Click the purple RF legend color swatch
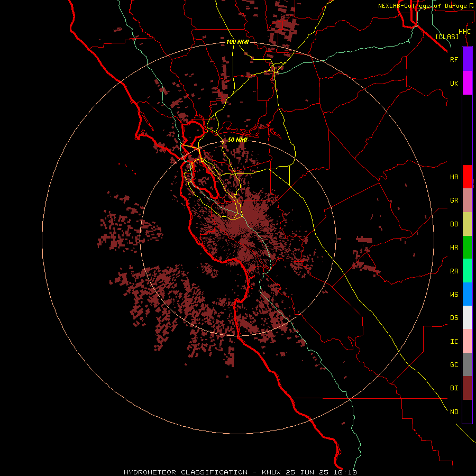Screen dimensions: 476x476 pyautogui.click(x=467, y=59)
